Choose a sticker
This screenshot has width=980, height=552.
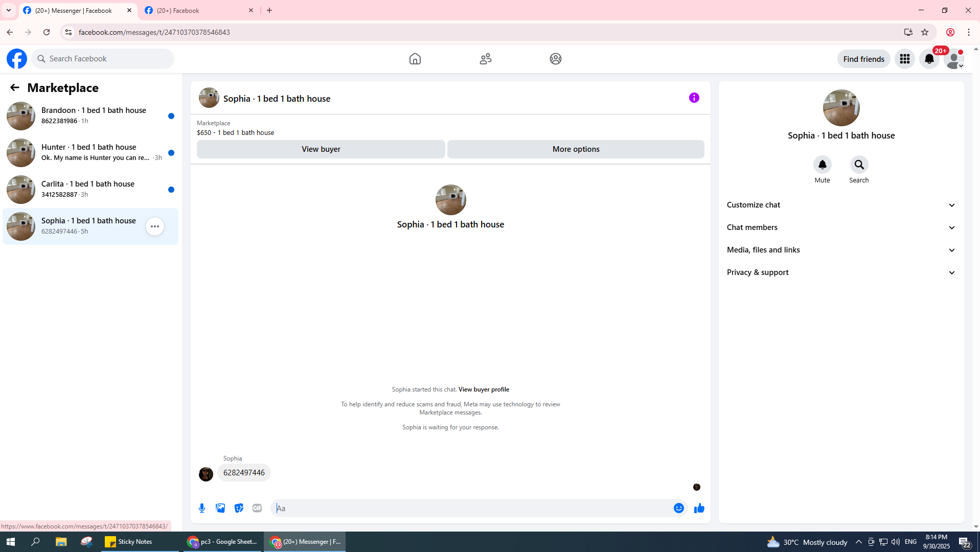click(239, 508)
